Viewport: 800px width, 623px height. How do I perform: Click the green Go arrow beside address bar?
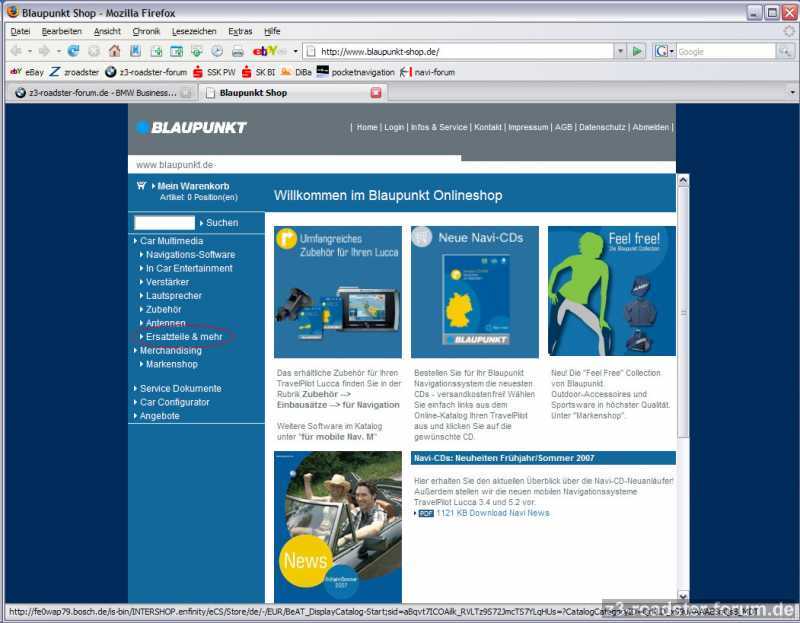tap(638, 51)
